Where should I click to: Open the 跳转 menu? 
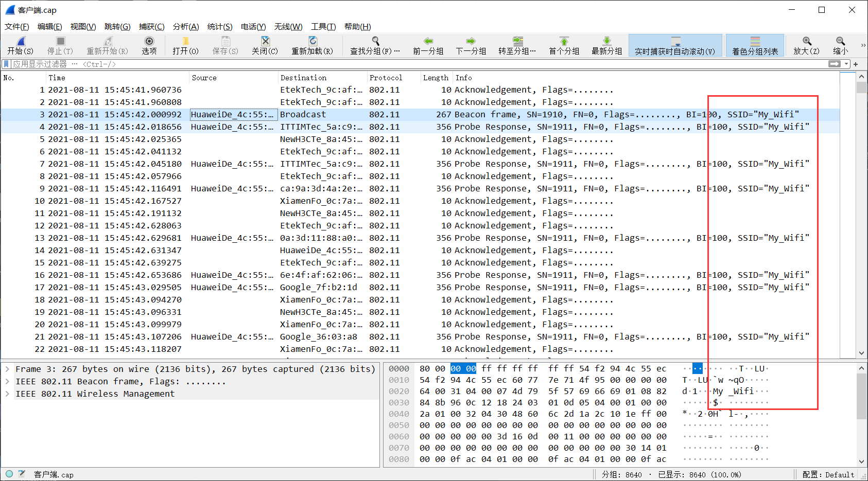point(117,27)
